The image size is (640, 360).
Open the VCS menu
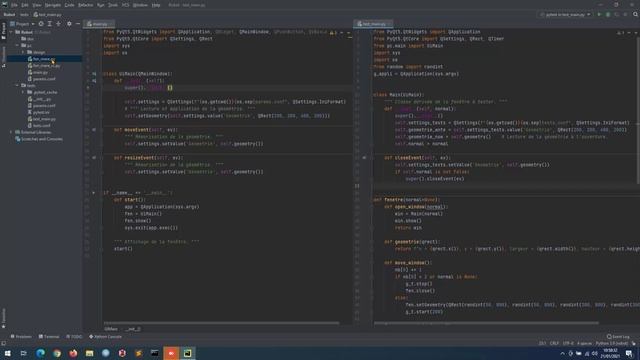[x=125, y=5]
